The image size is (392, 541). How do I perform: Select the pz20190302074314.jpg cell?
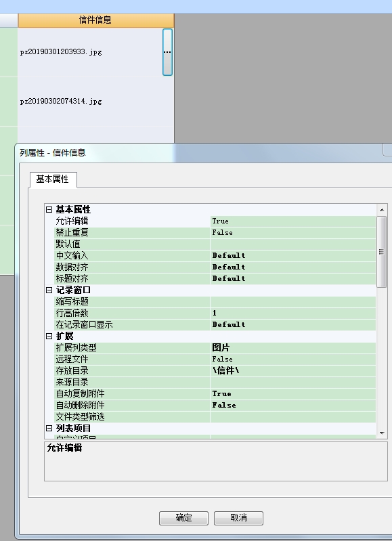(x=96, y=102)
